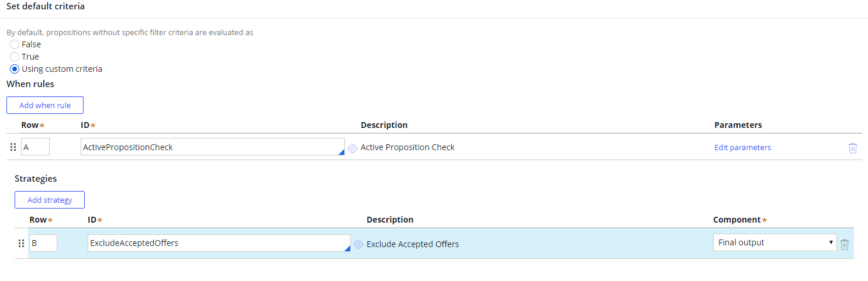Select the False radio option
Image resolution: width=868 pixels, height=281 pixels.
(15, 44)
